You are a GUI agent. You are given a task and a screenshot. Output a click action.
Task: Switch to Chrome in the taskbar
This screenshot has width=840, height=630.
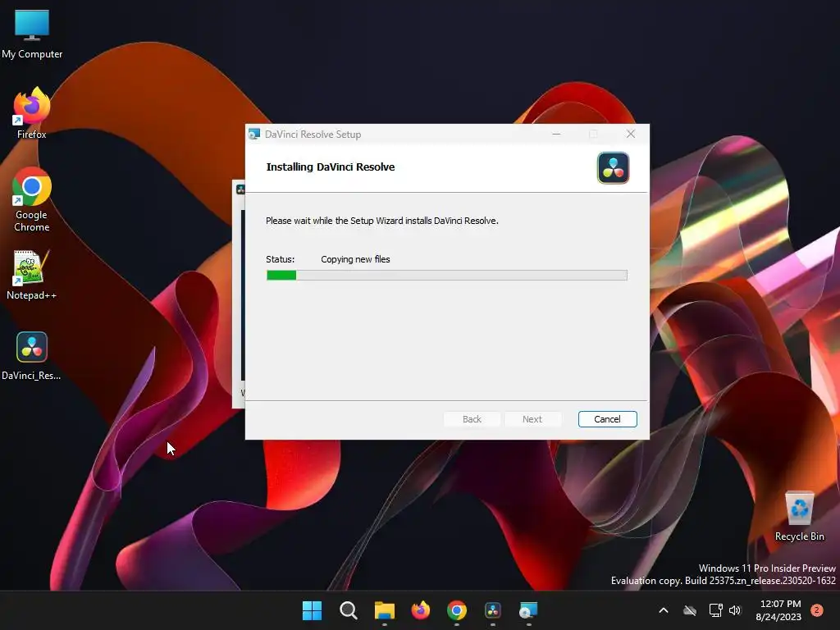click(x=456, y=610)
